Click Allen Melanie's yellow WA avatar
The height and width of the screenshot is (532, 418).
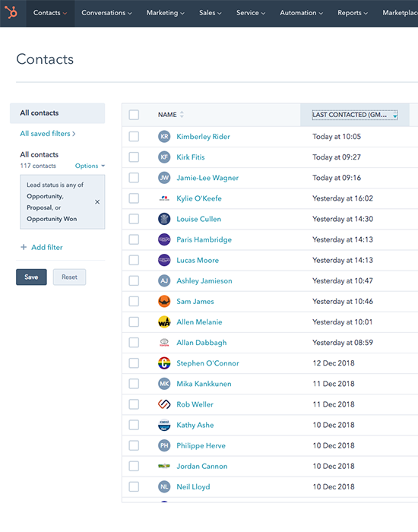pos(164,322)
